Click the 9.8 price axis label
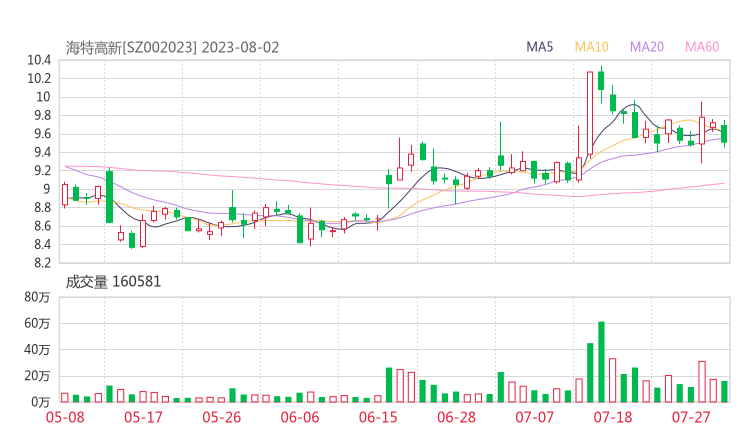This screenshot has height=440, width=740. click(x=42, y=116)
